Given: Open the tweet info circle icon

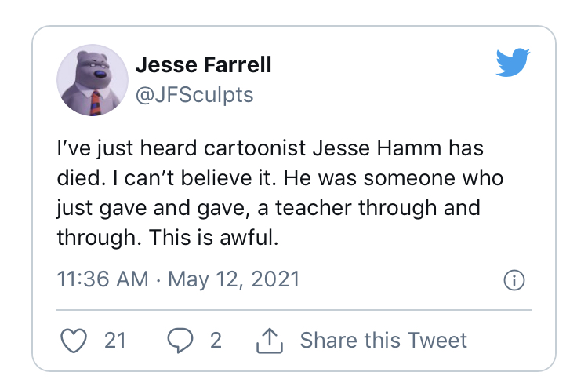Looking at the screenshot, I should (513, 280).
